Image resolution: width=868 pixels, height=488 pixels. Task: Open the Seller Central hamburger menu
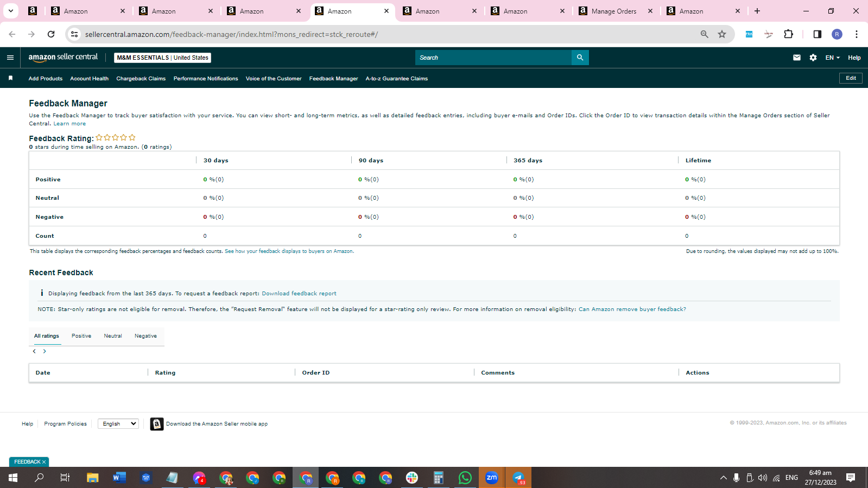[x=10, y=58]
